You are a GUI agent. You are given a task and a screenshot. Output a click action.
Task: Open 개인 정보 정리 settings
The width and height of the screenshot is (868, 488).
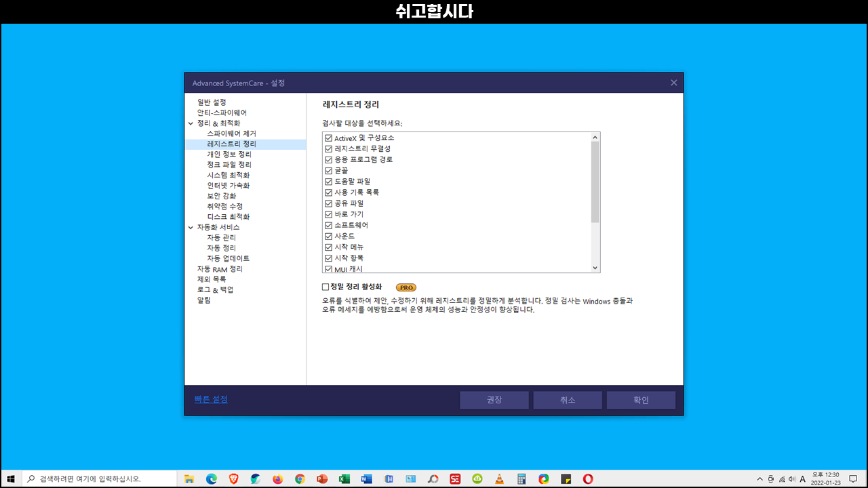(x=229, y=155)
